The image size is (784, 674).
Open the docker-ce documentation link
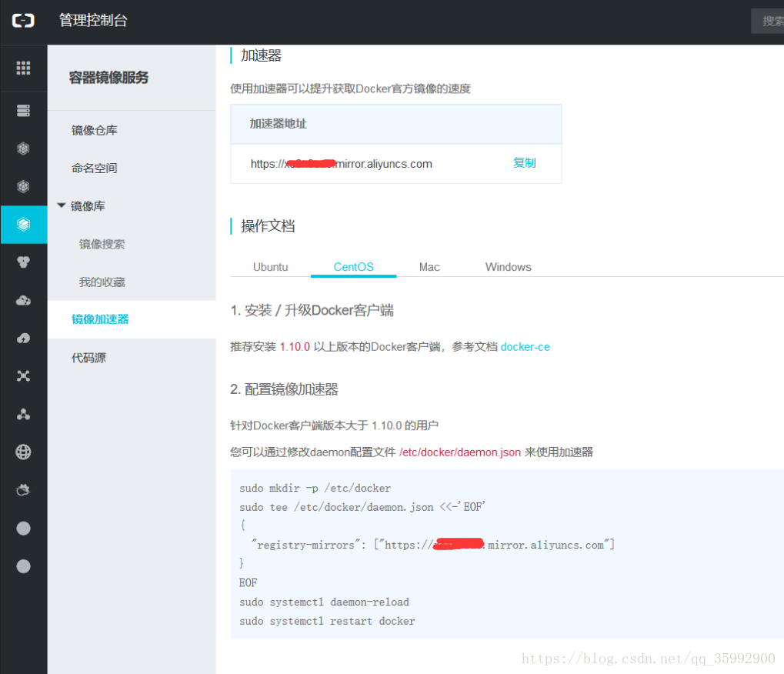click(525, 346)
